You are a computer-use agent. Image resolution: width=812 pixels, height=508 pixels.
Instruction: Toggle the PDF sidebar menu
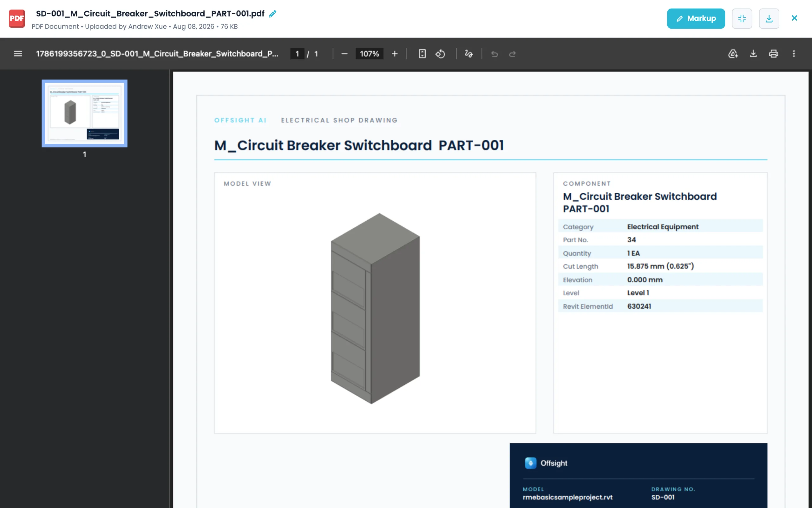[x=18, y=54]
